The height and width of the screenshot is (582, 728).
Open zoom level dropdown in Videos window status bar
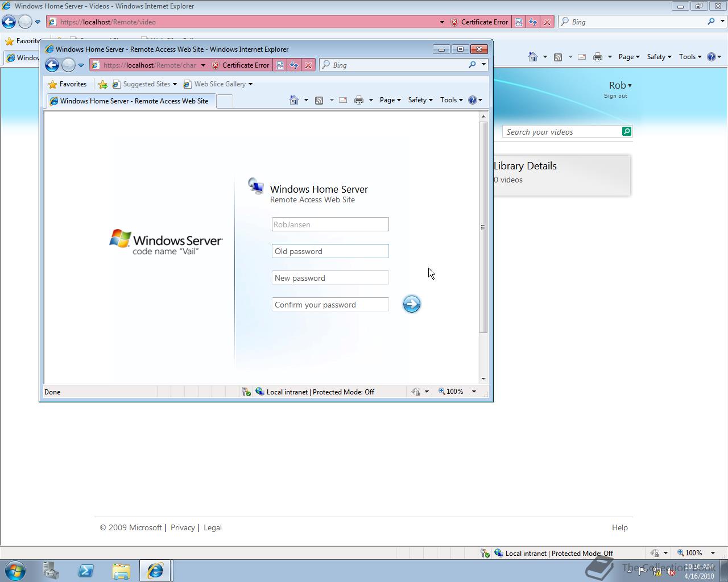(x=713, y=553)
